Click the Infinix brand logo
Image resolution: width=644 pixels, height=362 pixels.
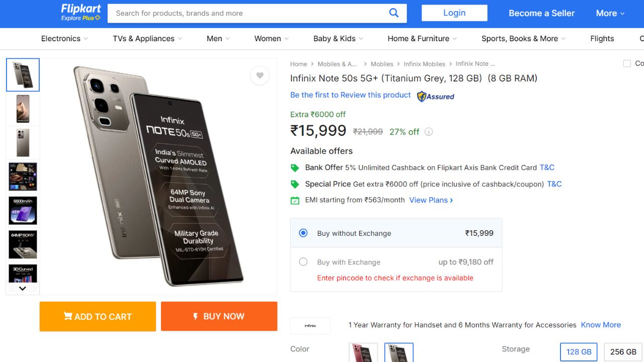310,326
